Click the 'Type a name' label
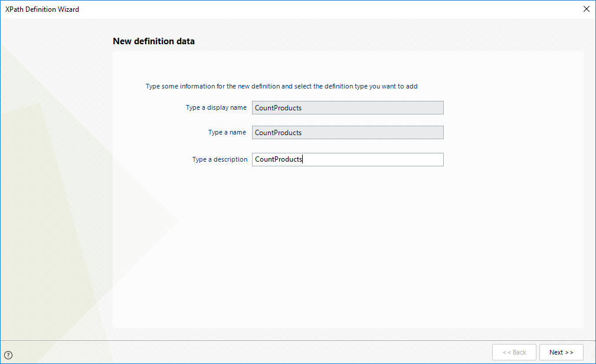The width and height of the screenshot is (596, 364). coord(227,132)
